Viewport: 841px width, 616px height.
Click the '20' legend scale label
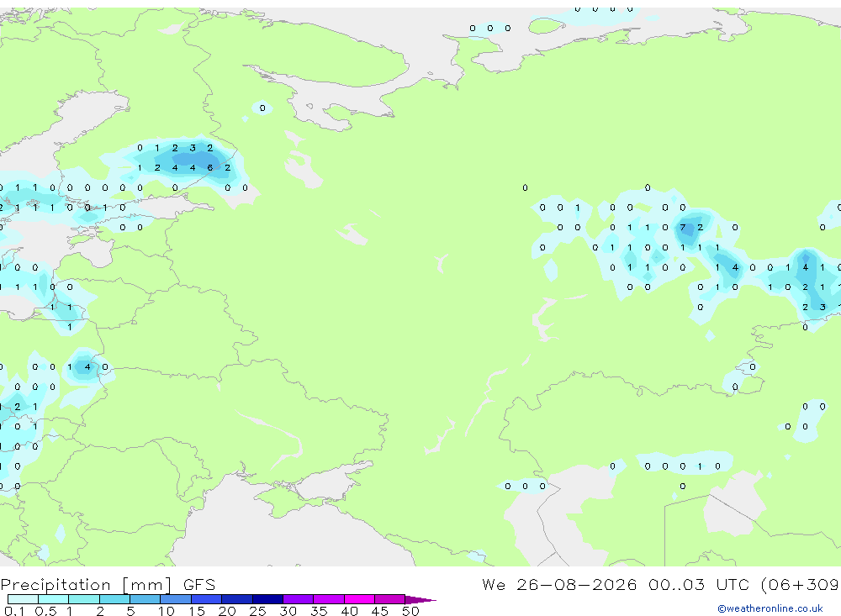(227, 611)
